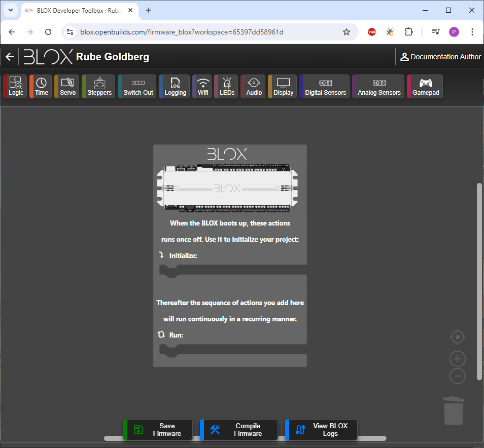Open the Gamepad blocks category
484x448 pixels.
click(425, 86)
